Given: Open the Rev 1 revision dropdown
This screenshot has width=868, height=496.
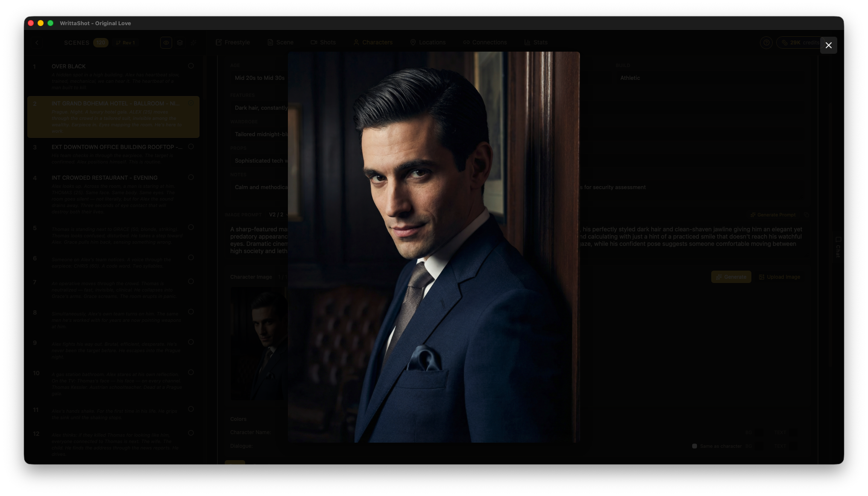Looking at the screenshot, I should click(x=125, y=43).
